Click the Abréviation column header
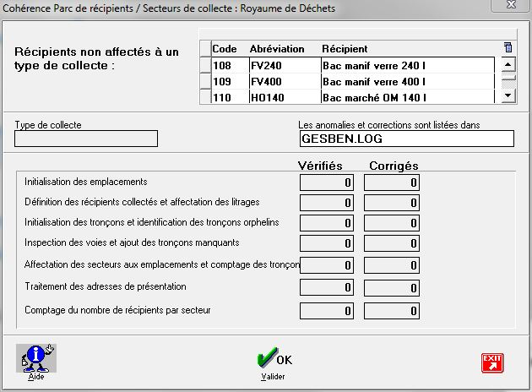Image resolution: width=532 pixels, height=392 pixels. coord(278,48)
